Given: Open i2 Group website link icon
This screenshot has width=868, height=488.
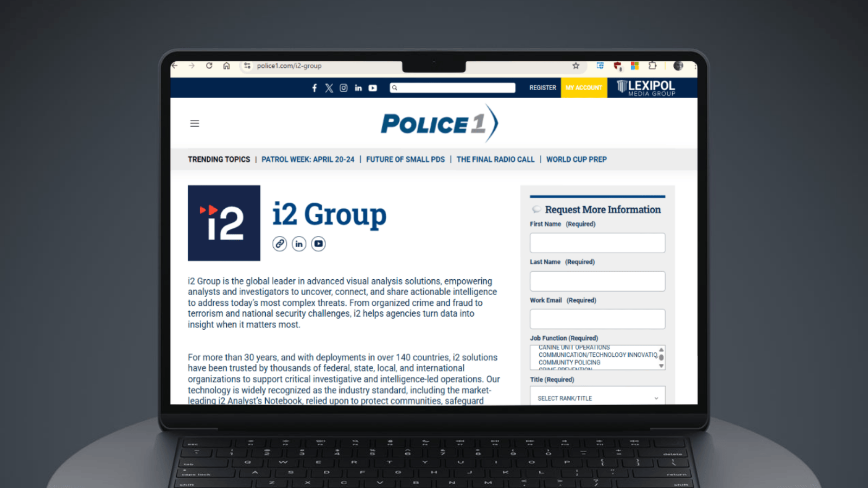Looking at the screenshot, I should 280,244.
